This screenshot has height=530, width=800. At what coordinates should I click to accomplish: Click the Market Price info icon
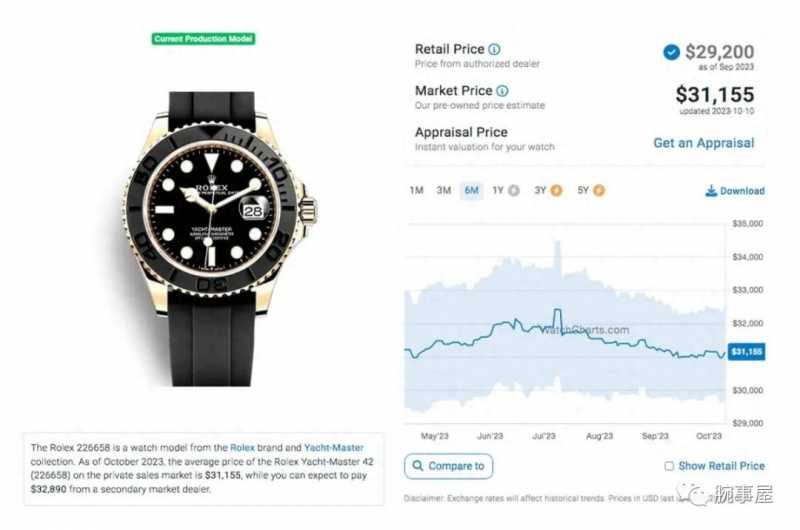click(x=503, y=91)
